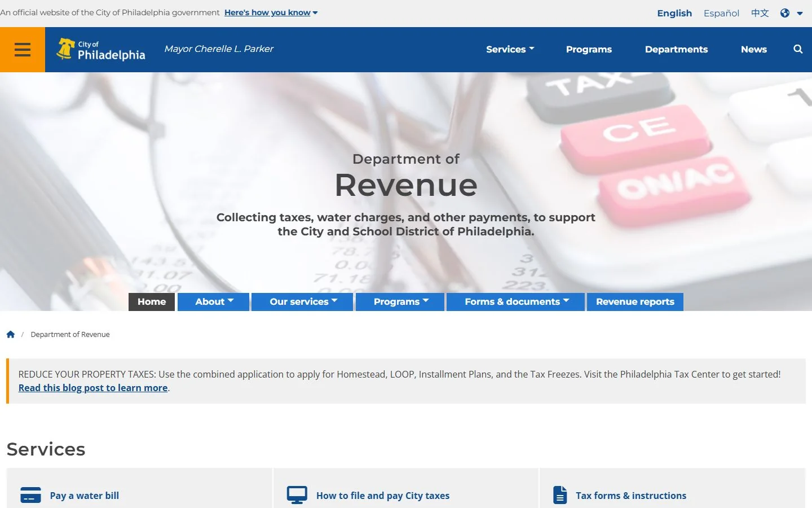This screenshot has width=812, height=508.
Task: Open the Pay a water bill link
Action: coord(85,496)
